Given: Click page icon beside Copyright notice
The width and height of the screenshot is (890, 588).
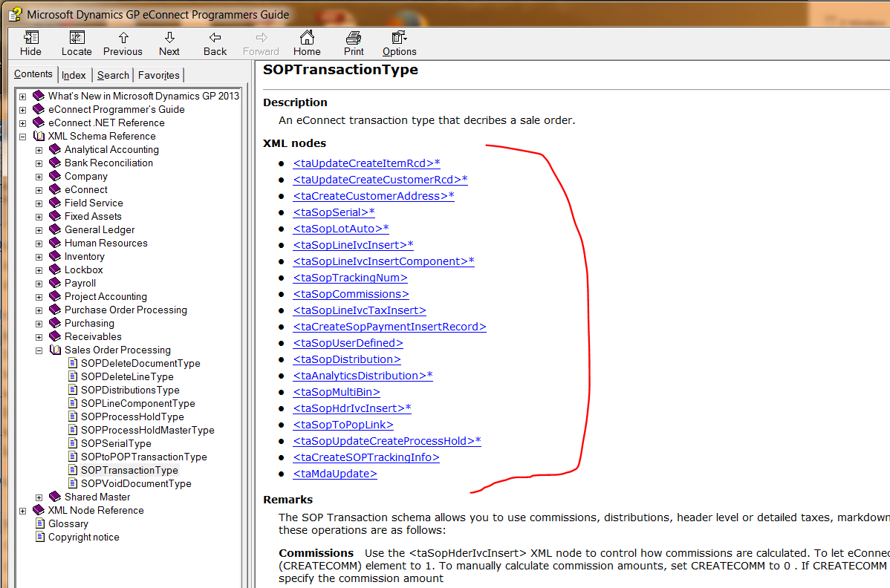Looking at the screenshot, I should tap(39, 537).
